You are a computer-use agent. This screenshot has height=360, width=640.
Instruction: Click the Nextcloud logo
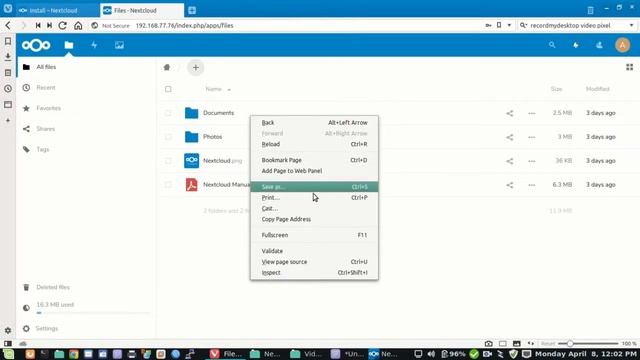[x=36, y=45]
